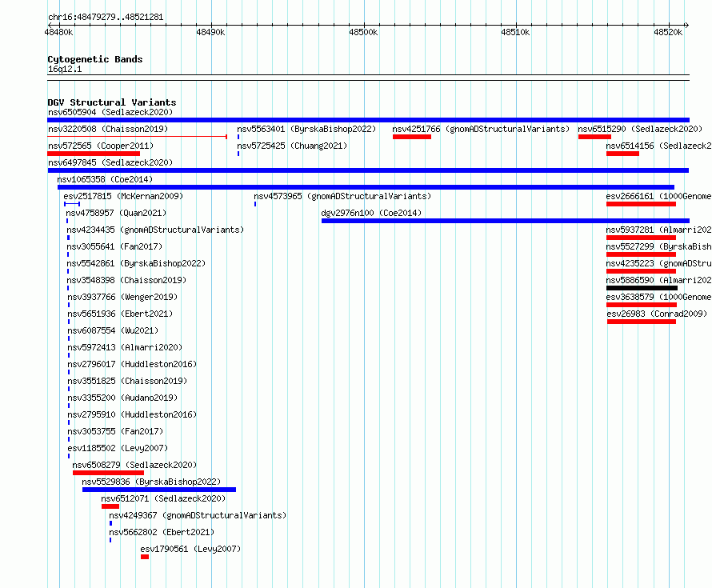Open nsv3055641 (Fan2017) label
Screen dimensions: 712x588
[114, 246]
